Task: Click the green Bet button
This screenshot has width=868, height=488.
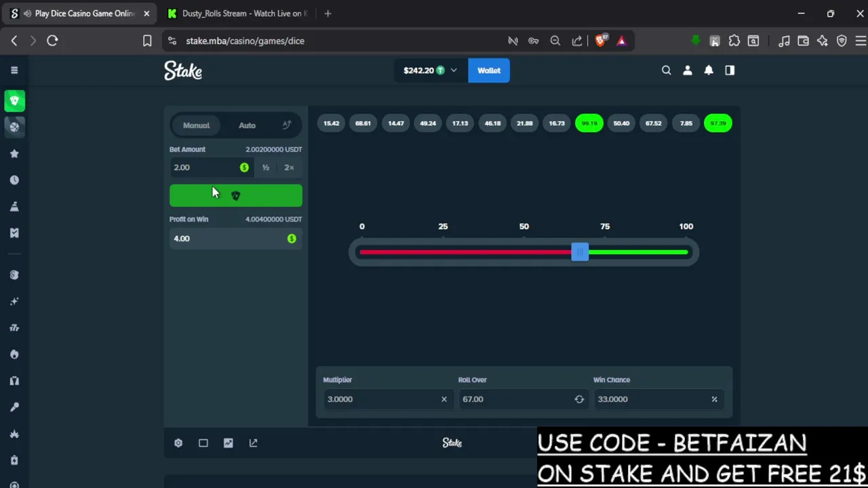Action: click(236, 195)
